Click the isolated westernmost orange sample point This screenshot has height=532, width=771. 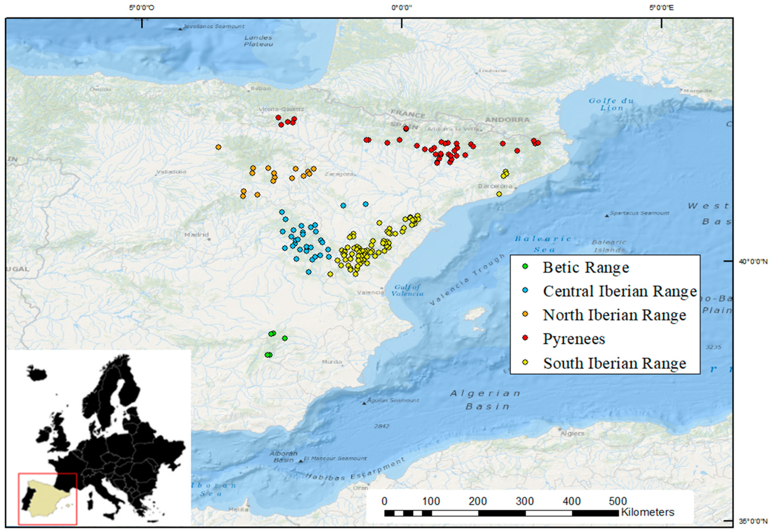coord(219,147)
